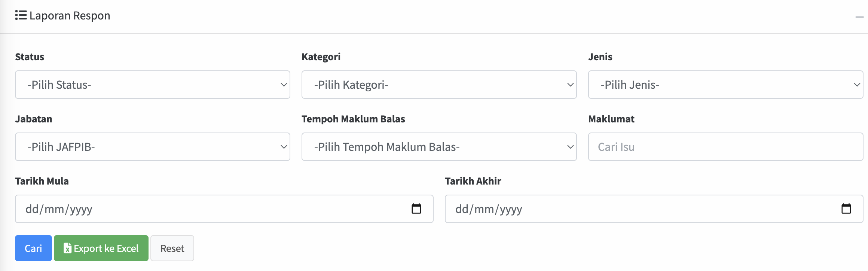Click the blue Cari button
The width and height of the screenshot is (868, 271).
[x=33, y=248]
